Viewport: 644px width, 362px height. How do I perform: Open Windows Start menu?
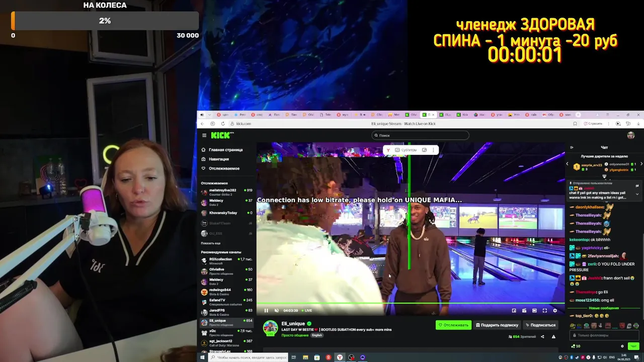tap(202, 357)
